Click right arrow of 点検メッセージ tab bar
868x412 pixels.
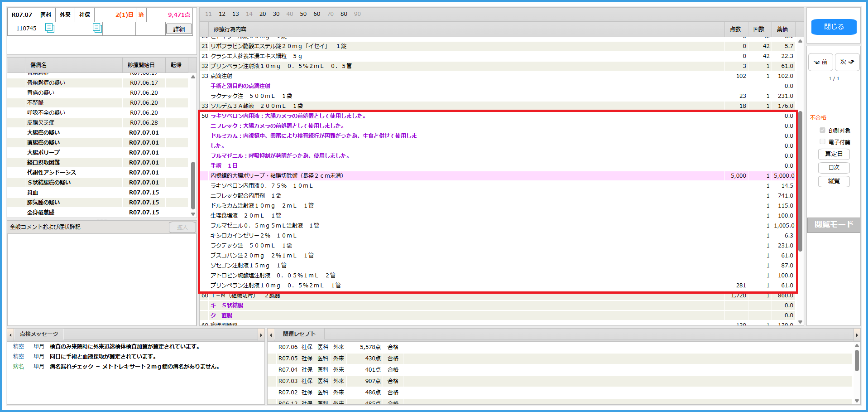(261, 335)
